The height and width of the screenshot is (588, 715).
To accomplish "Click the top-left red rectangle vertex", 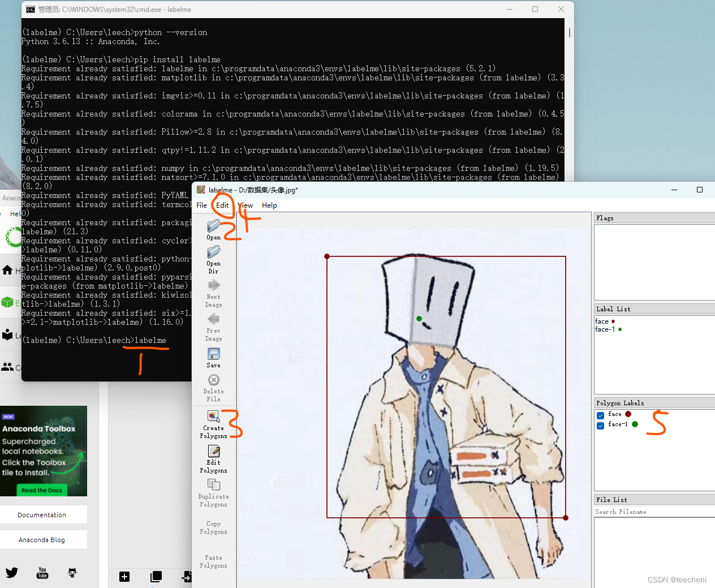I will coord(327,256).
